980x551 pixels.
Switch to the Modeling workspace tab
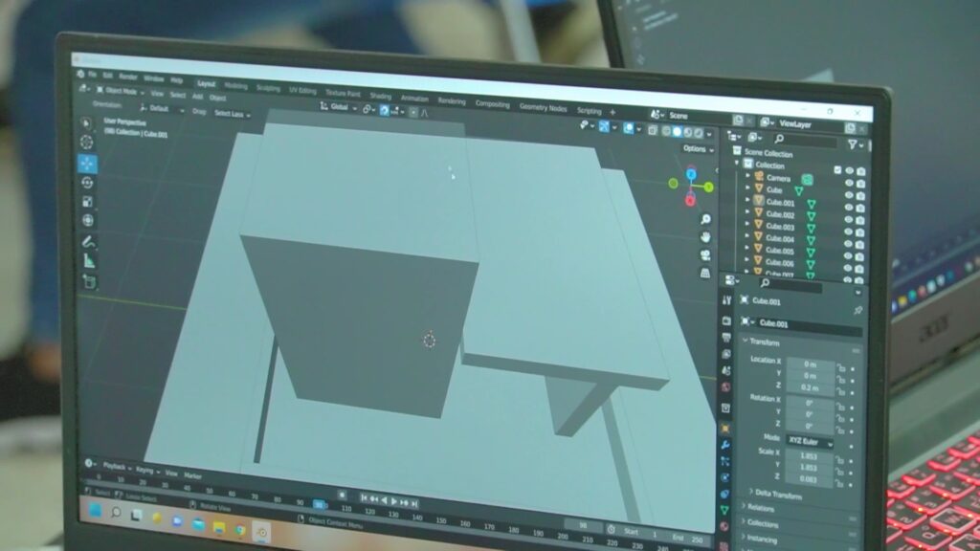[x=235, y=85]
